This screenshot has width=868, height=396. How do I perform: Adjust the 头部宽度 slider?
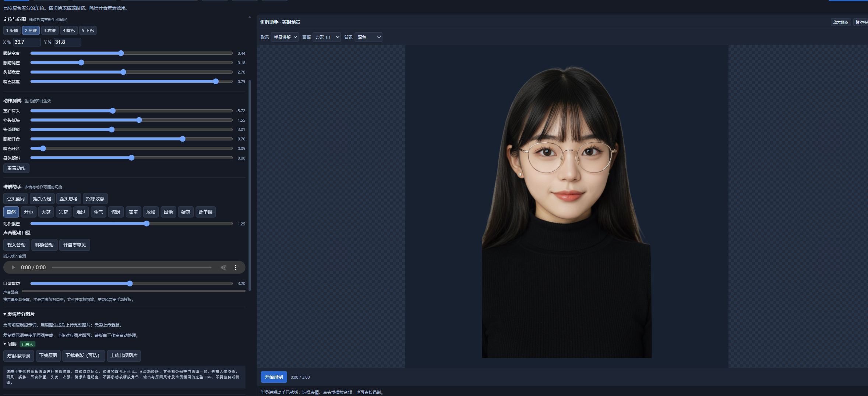click(x=131, y=72)
